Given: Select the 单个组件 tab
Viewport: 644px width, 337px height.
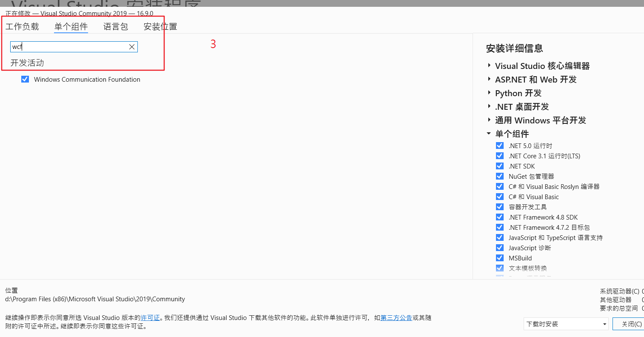Looking at the screenshot, I should [71, 26].
